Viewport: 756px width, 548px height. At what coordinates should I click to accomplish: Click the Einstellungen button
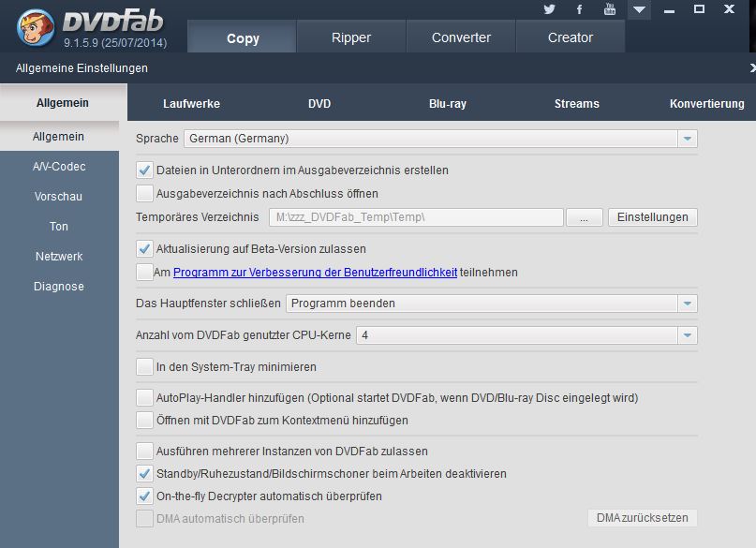652,217
